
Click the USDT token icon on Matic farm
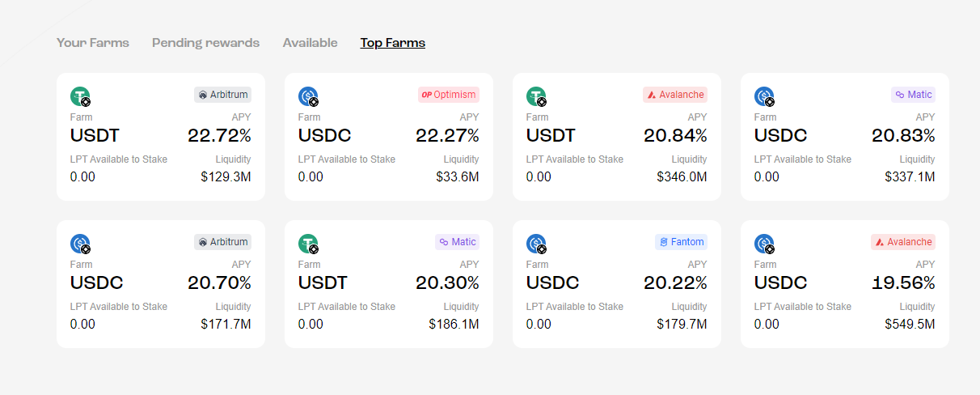point(307,244)
